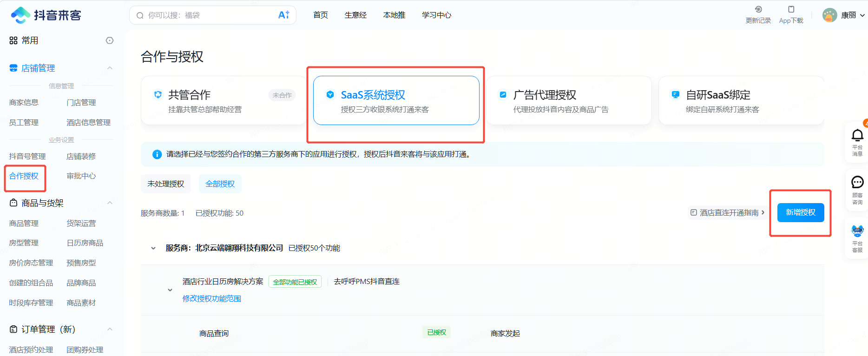
Task: Open 更新记录 update history icon
Action: [758, 9]
